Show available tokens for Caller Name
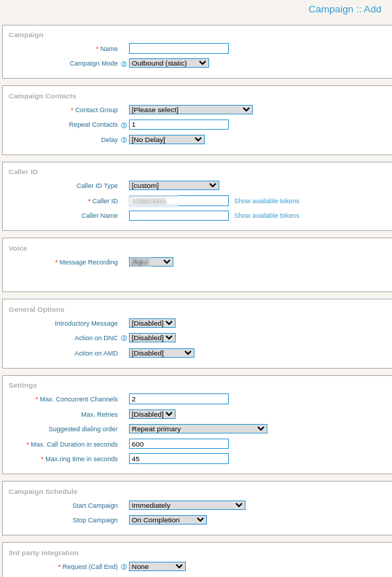 pos(267,216)
